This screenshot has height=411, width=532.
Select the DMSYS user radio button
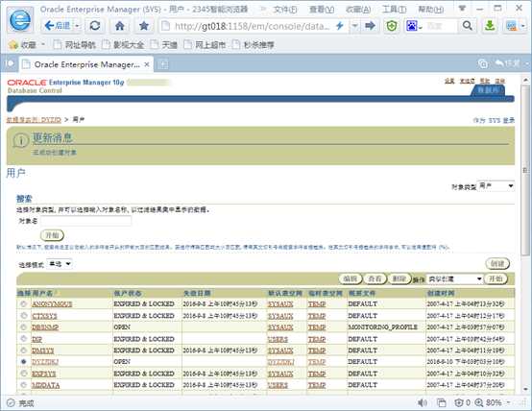pyautogui.click(x=23, y=351)
